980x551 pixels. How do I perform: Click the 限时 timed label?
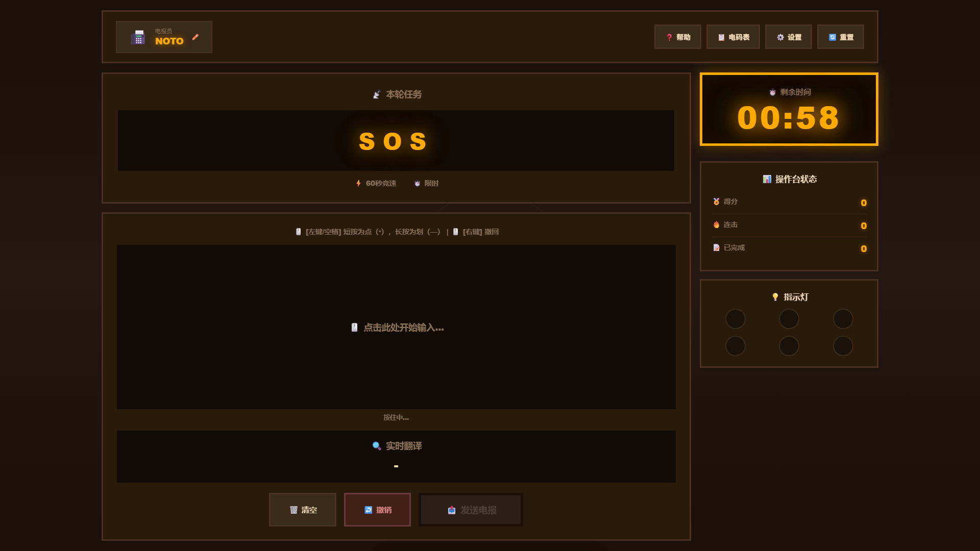(x=431, y=183)
